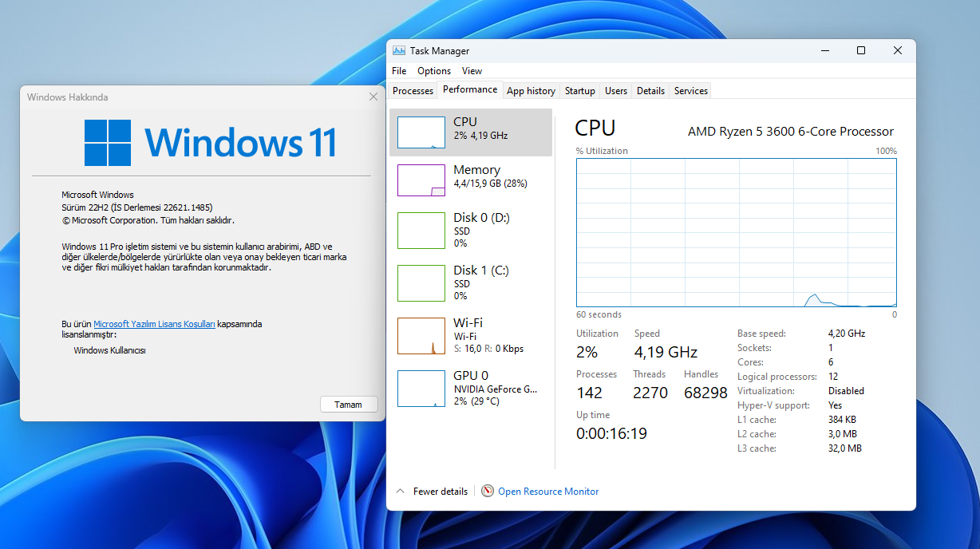Screen dimensions: 980x549
Task: Click the CPU utilization graph
Action: 737,232
